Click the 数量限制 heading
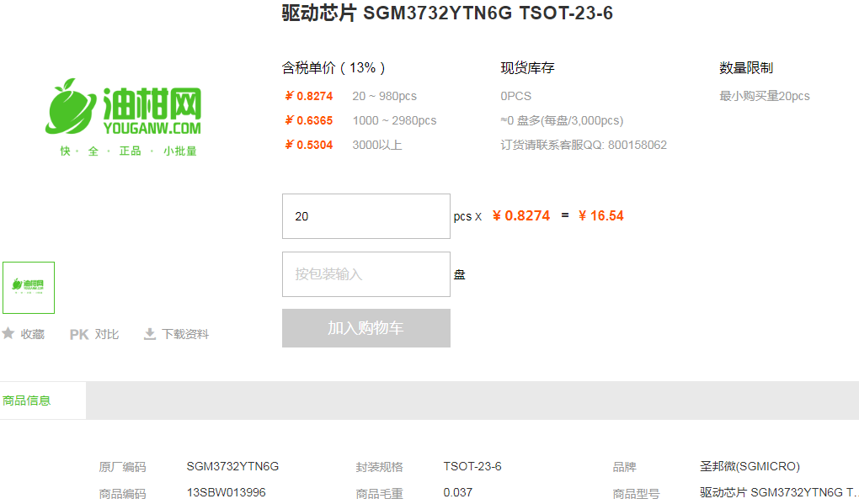The image size is (859, 504). [x=745, y=68]
